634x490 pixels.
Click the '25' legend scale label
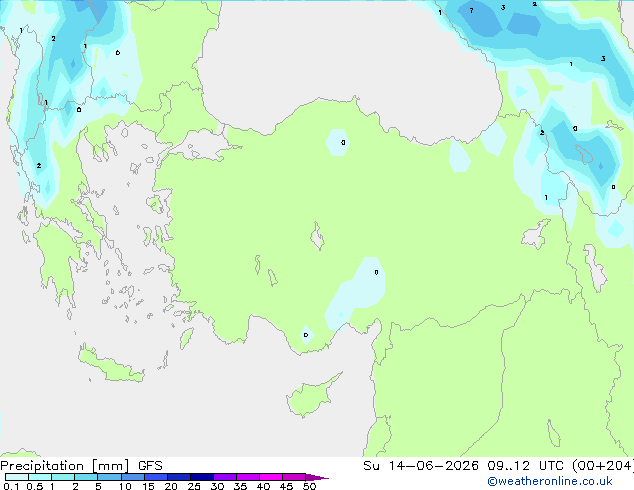[x=194, y=486]
